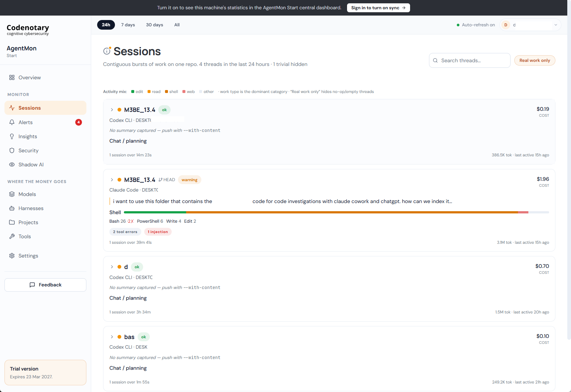Expand the M3BE_13.4 ok thread

point(112,110)
